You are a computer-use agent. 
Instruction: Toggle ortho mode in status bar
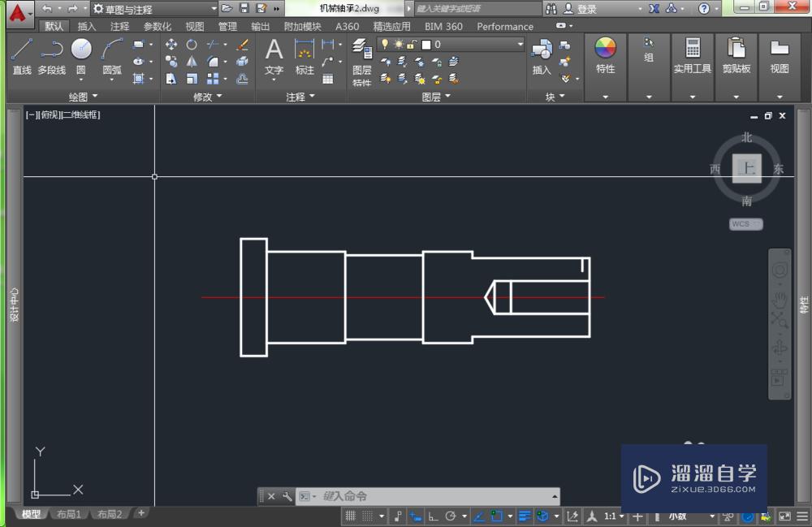[x=433, y=516]
